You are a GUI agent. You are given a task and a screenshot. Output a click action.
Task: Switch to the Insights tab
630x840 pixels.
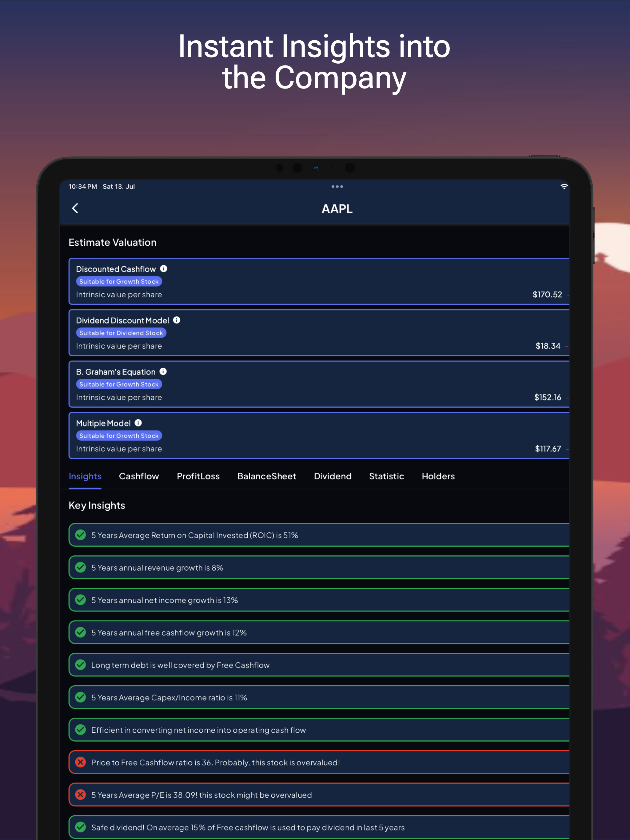pos(85,476)
